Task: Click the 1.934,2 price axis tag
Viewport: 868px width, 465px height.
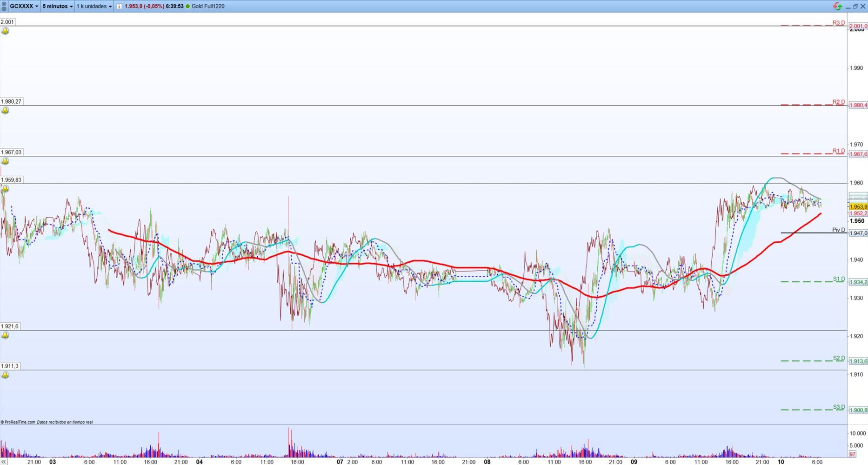Action: tap(858, 282)
